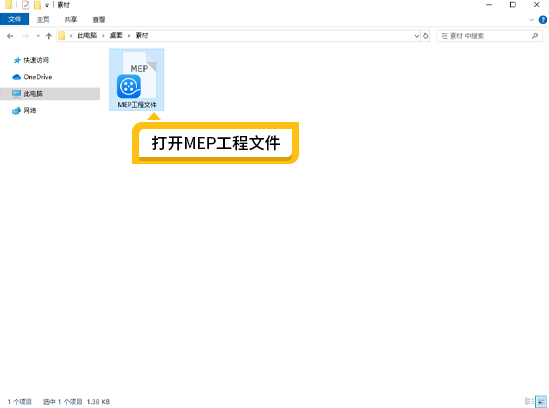This screenshot has width=549, height=408.
Task: Expand the ribbon with the chevron
Action: tap(531, 20)
